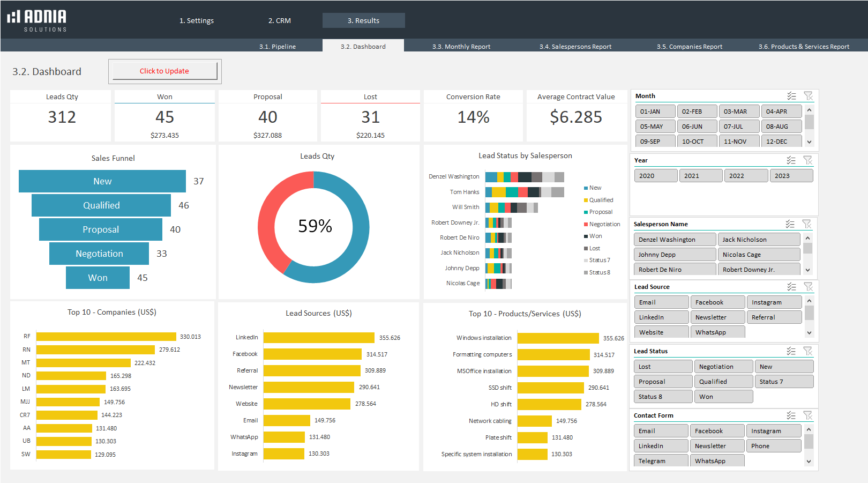Clear the Lead Status slicer filter
This screenshot has height=483, width=868.
[807, 351]
